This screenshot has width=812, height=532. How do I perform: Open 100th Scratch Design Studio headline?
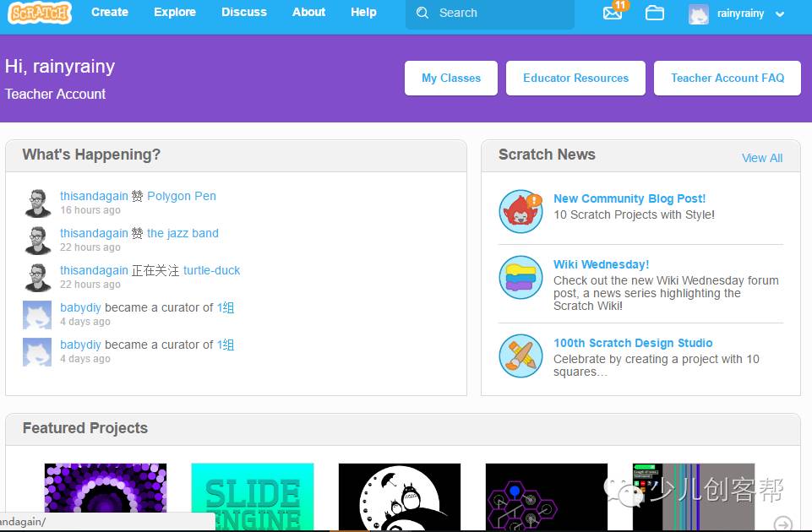tap(633, 343)
